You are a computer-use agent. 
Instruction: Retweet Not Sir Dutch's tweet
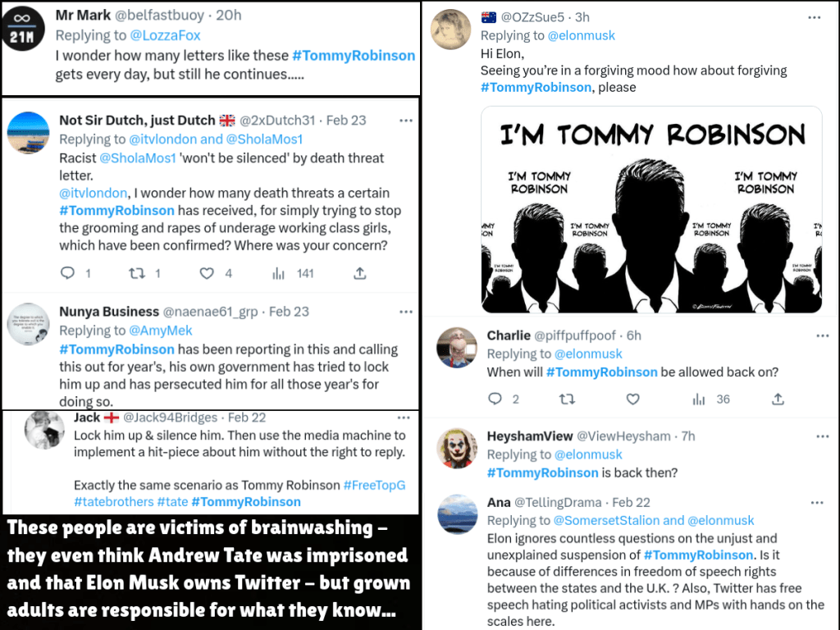coord(138,273)
